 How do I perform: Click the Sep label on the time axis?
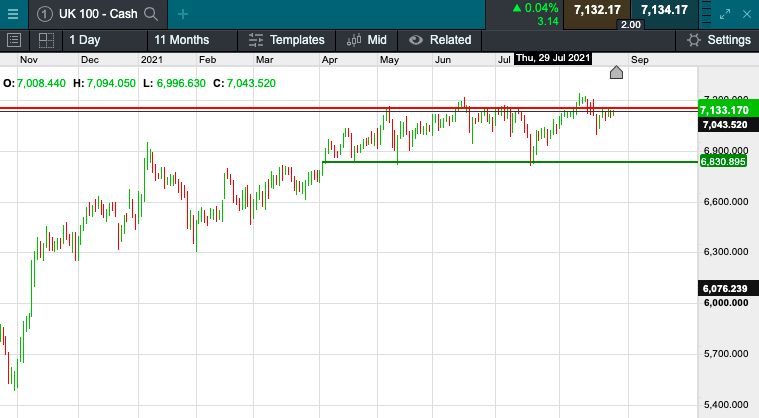point(639,60)
